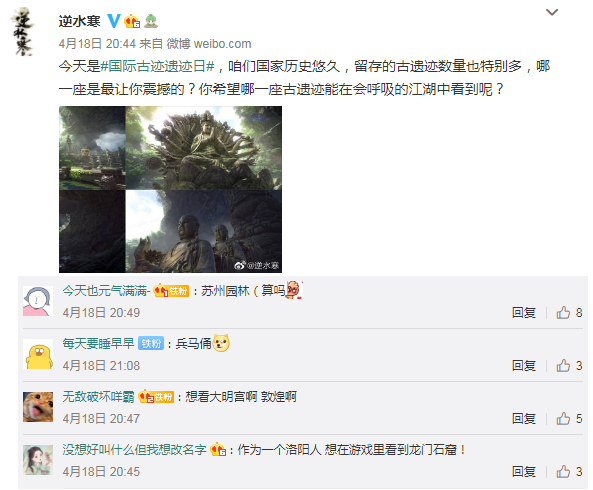Image resolution: width=593 pixels, height=490 pixels.
Task: Open the temple ruins image top-left
Action: [92, 148]
